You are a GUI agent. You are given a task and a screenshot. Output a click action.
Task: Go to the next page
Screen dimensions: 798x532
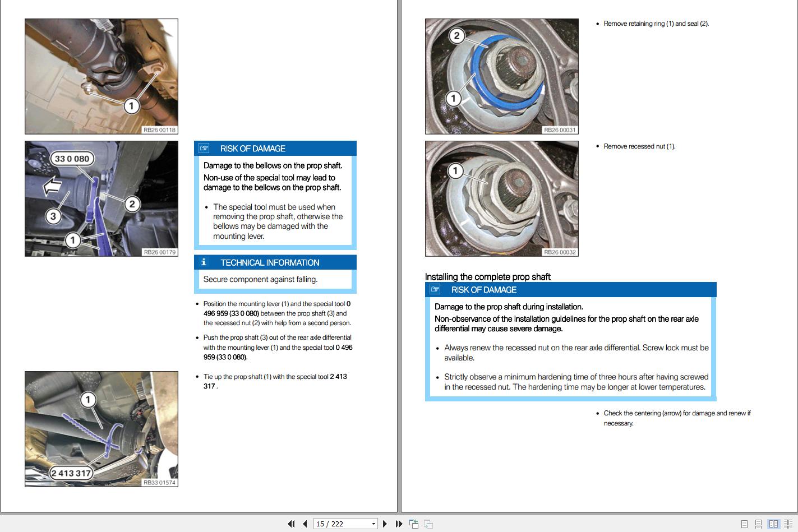click(x=385, y=524)
